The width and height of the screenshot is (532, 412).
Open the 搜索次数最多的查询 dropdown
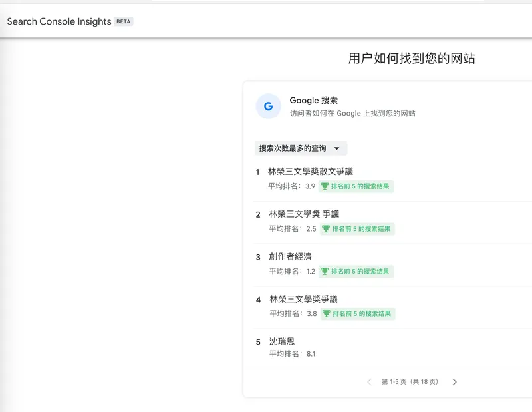(301, 148)
